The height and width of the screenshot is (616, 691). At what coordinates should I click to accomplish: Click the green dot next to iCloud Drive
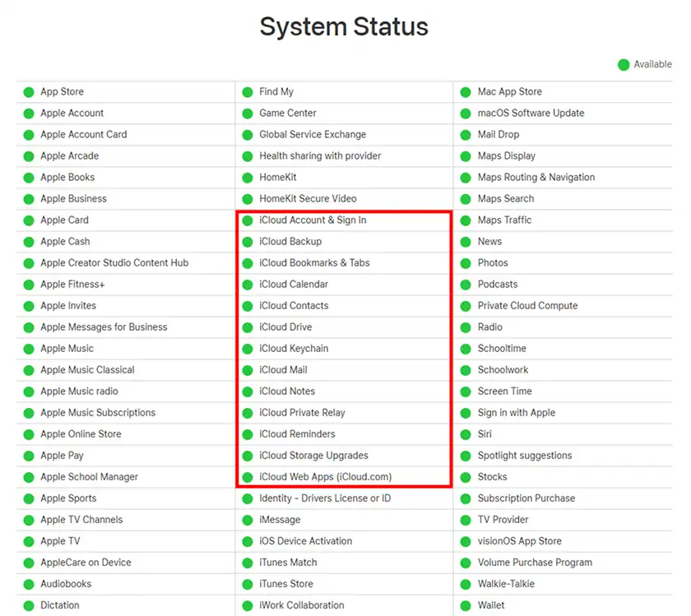(248, 327)
